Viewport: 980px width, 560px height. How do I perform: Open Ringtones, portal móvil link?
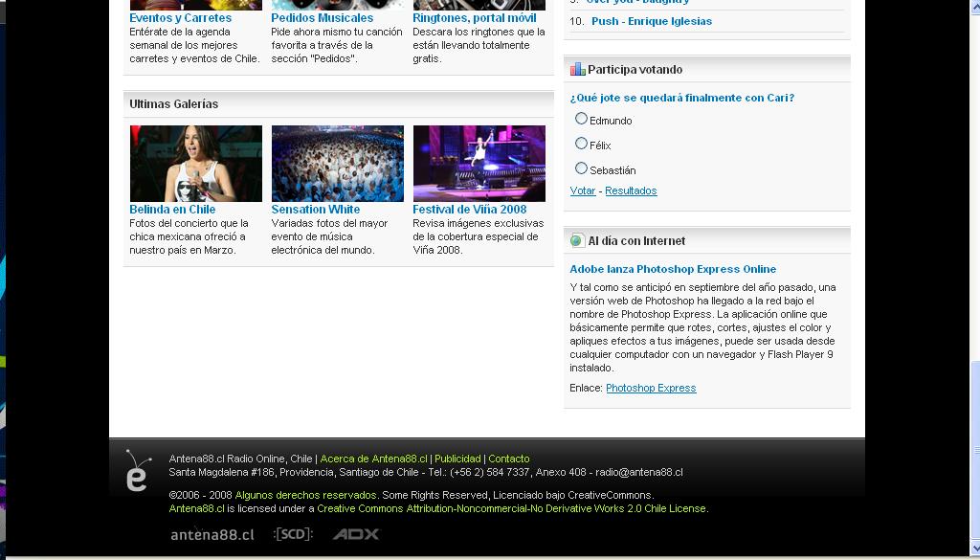475,18
